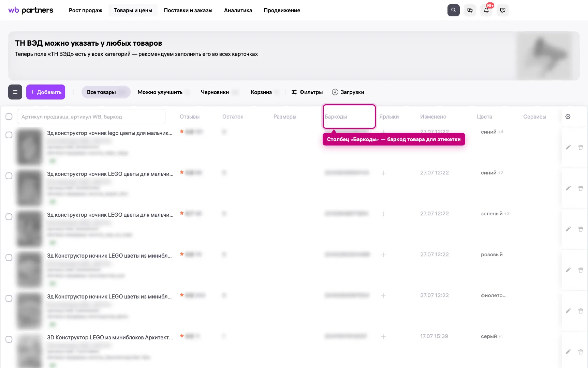Add label plus icon in розовый row
Viewport: 588px width, 368px height.
pyautogui.click(x=383, y=255)
